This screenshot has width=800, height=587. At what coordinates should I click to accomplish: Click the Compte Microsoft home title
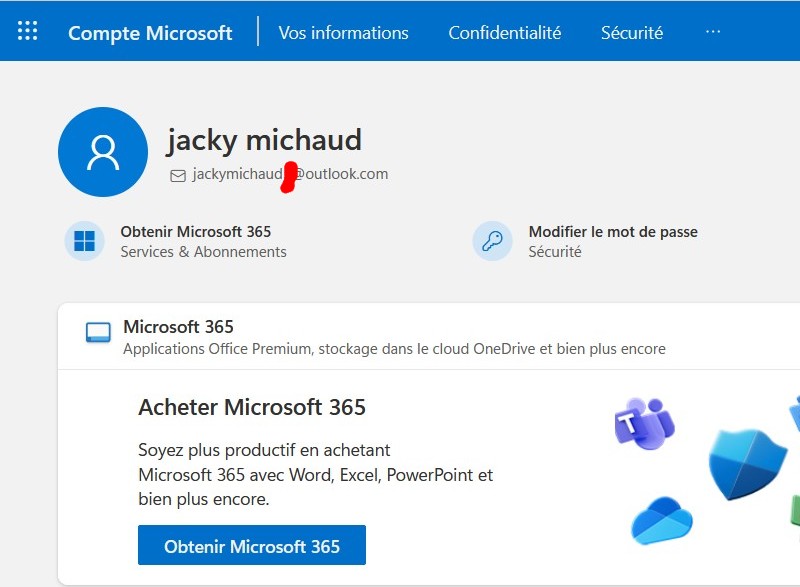pyautogui.click(x=150, y=32)
